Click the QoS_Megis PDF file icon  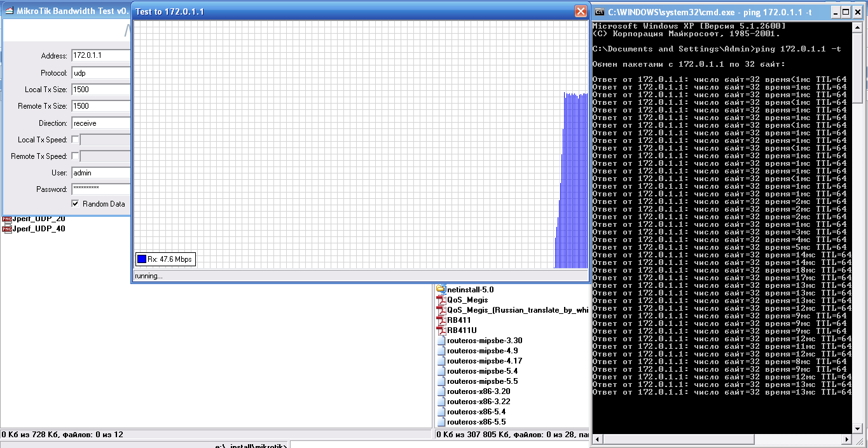[441, 300]
